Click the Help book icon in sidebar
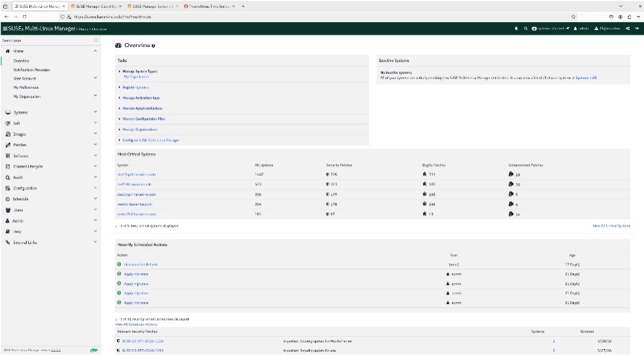 pos(7,231)
